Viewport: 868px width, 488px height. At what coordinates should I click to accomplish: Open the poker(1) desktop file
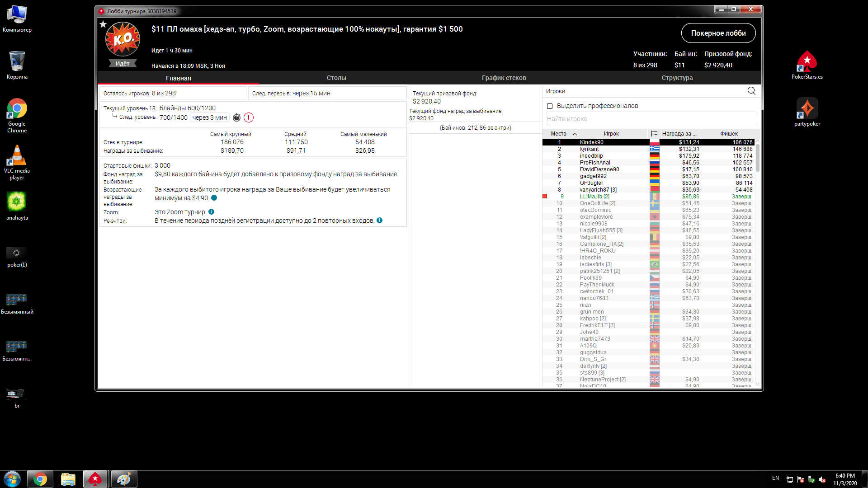pos(17,257)
